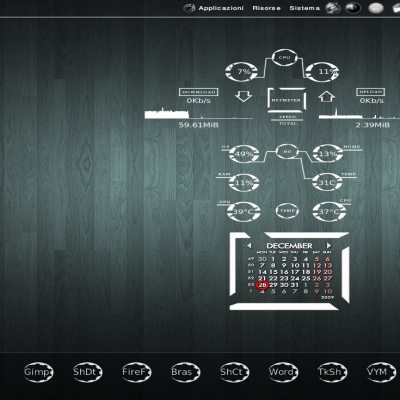Click the 0Kb/s upload speed value
This screenshot has height=400, width=400.
pyautogui.click(x=371, y=101)
